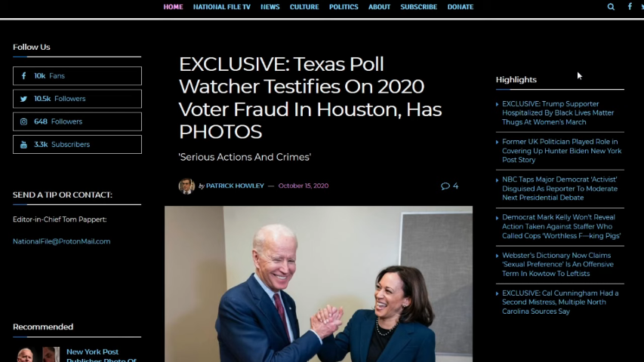The width and height of the screenshot is (644, 362).
Task: Open the New York Post recommended article
Action: pyautogui.click(x=101, y=355)
